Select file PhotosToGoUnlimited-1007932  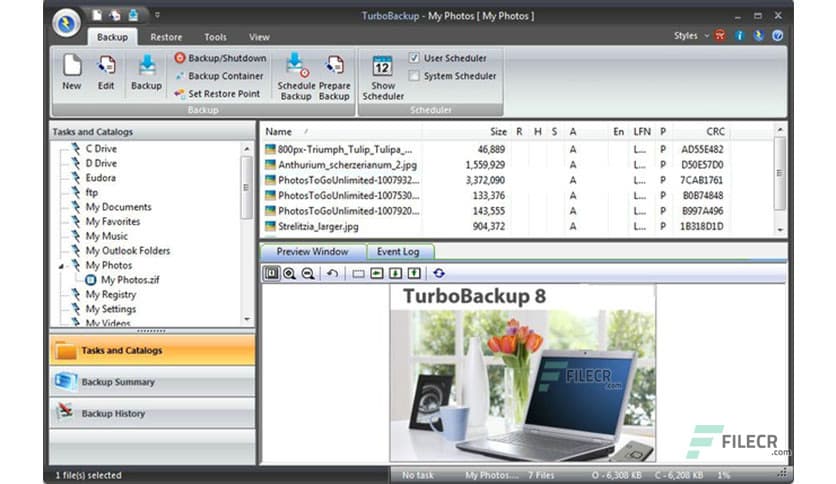click(x=349, y=180)
